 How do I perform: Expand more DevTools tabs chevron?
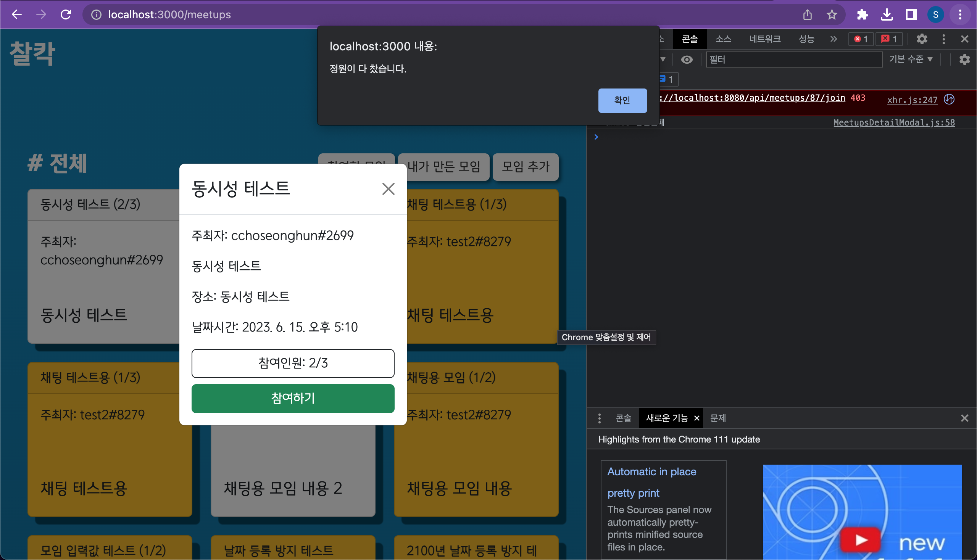(834, 39)
